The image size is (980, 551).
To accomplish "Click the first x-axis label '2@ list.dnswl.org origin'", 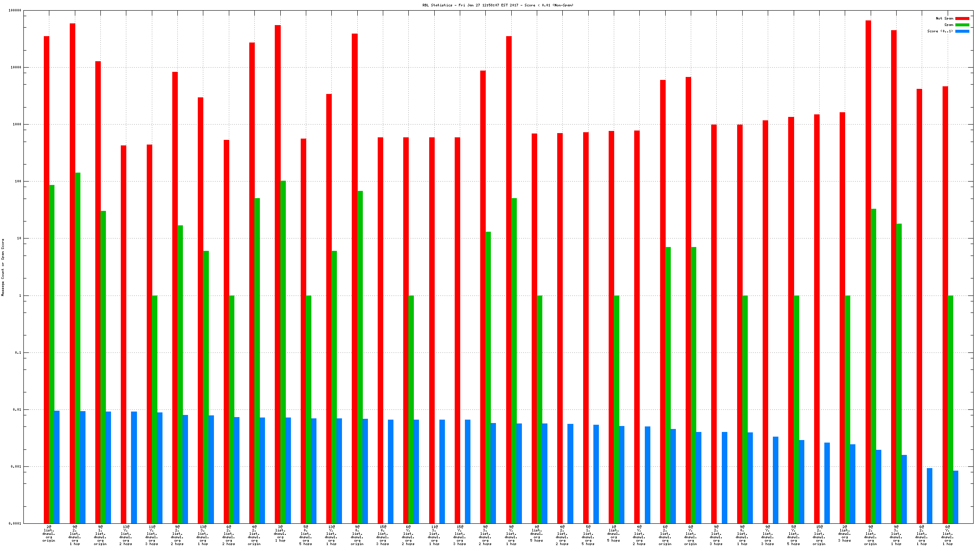I will coord(49,534).
